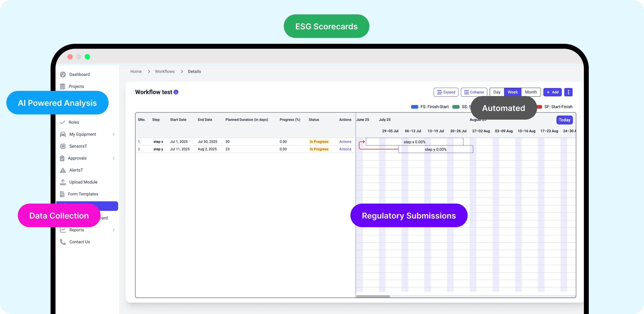Image resolution: width=644 pixels, height=314 pixels.
Task: Click the step x 0.00% Gantt bar
Action: point(414,142)
